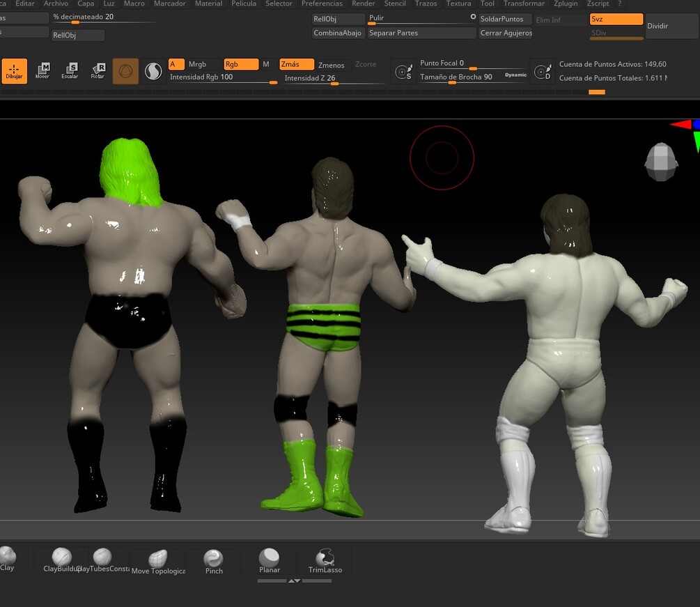The width and height of the screenshot is (700, 607).
Task: Open the Textura menu
Action: coord(458,3)
